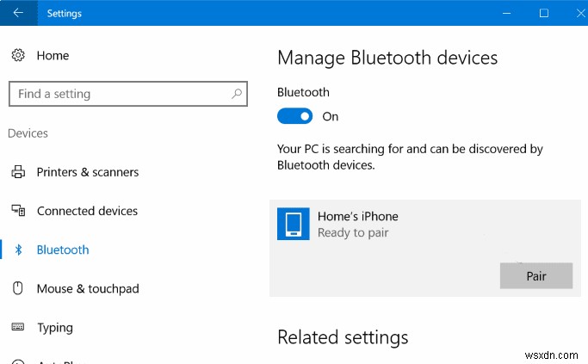Maximize the Settings window

(x=543, y=13)
